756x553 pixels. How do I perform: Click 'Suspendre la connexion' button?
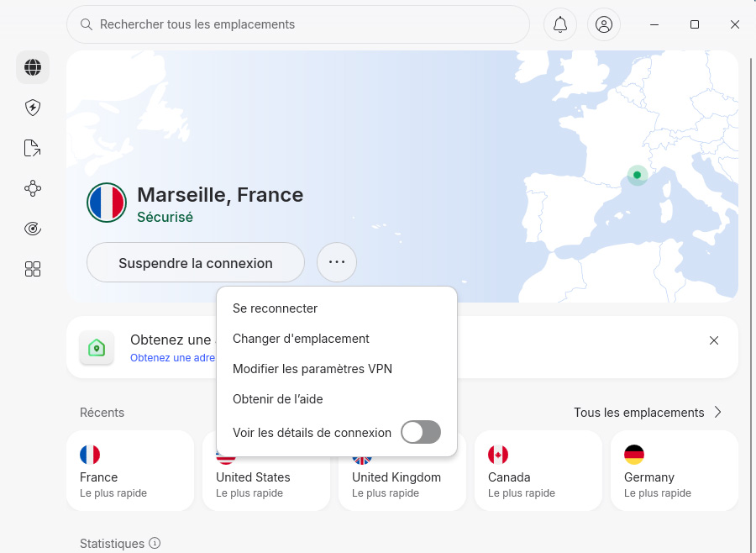tap(195, 262)
